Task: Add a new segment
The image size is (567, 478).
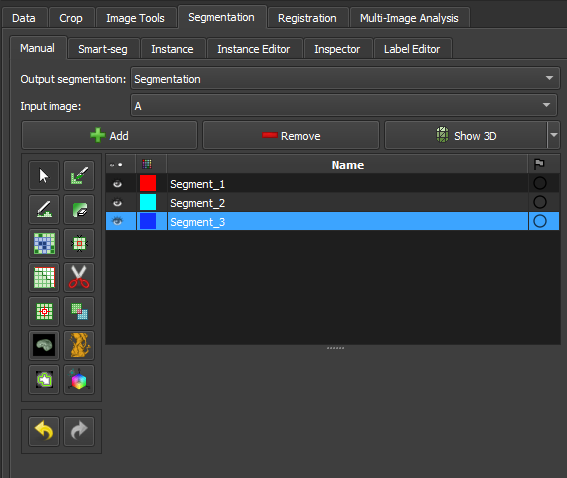Action: (x=109, y=136)
